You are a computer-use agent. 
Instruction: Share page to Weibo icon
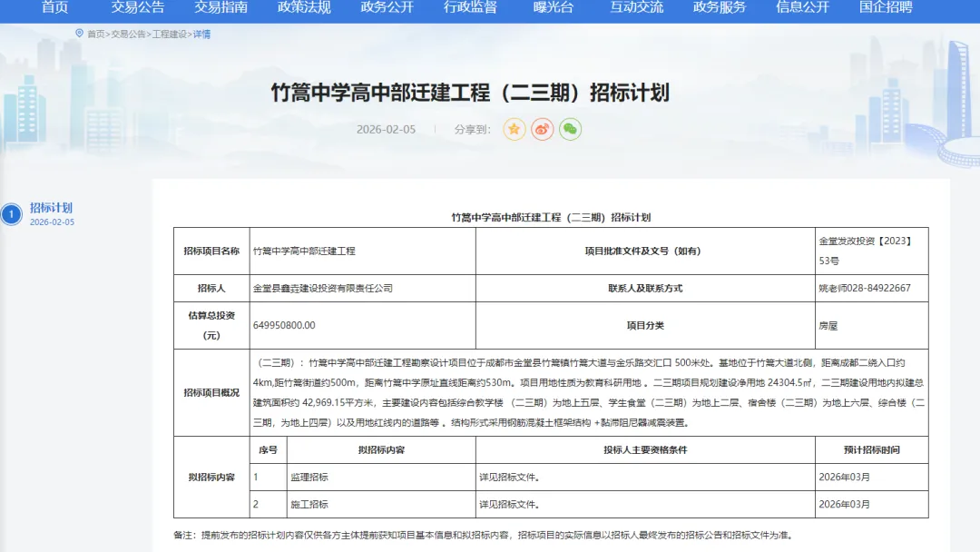(x=542, y=130)
